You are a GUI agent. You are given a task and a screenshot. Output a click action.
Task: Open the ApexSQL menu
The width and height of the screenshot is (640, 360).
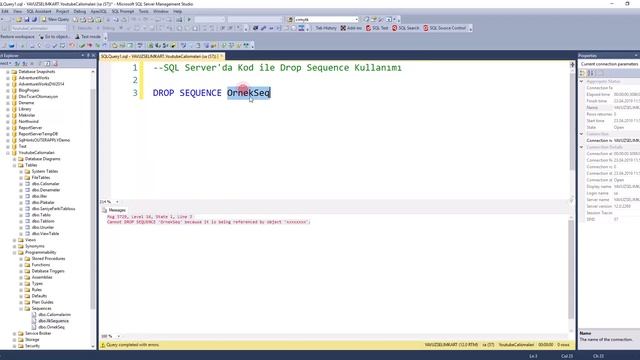point(98,11)
